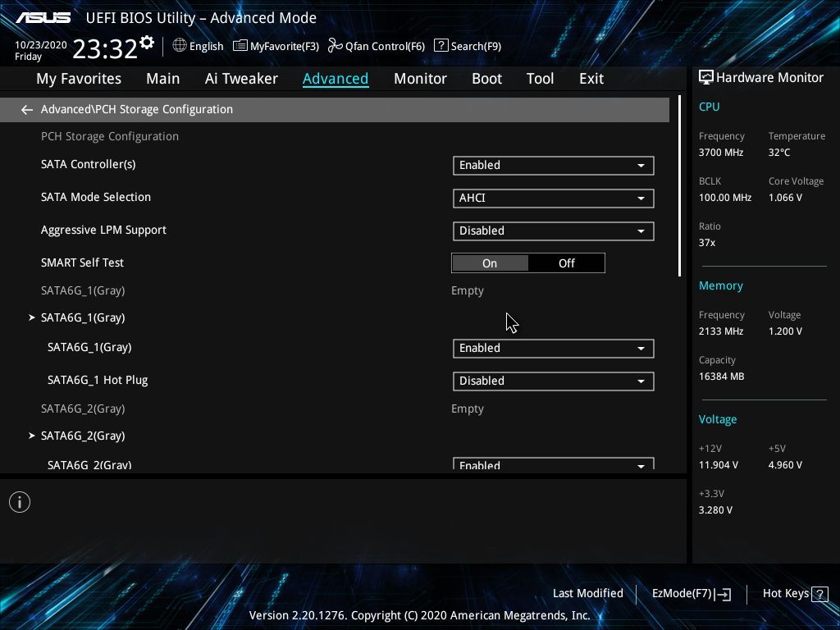Click the 16384 MB capacity value
Screen dimensions: 840x630
pyautogui.click(x=721, y=377)
